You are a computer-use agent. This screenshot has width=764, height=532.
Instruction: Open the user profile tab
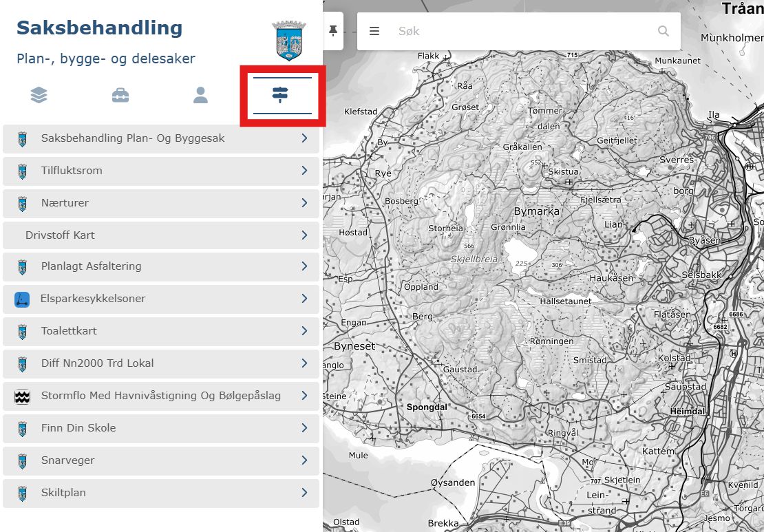click(200, 95)
